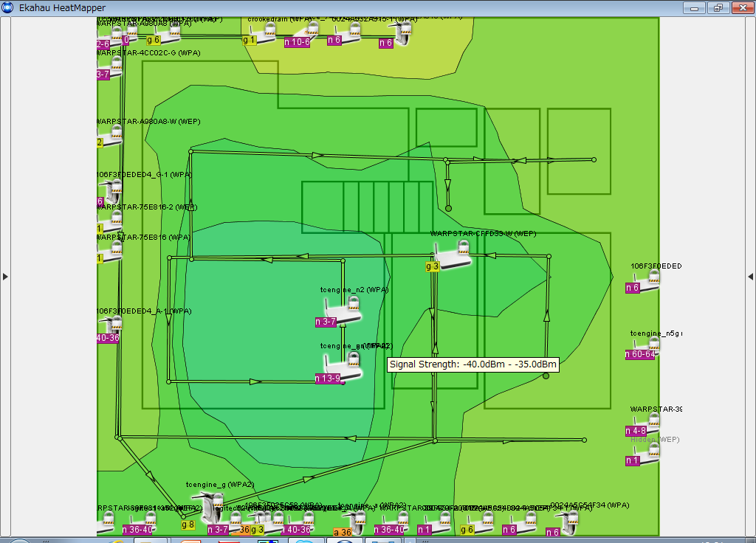This screenshot has width=756, height=543.
Task: Select the n 13-9 channel badge
Action: 328,378
